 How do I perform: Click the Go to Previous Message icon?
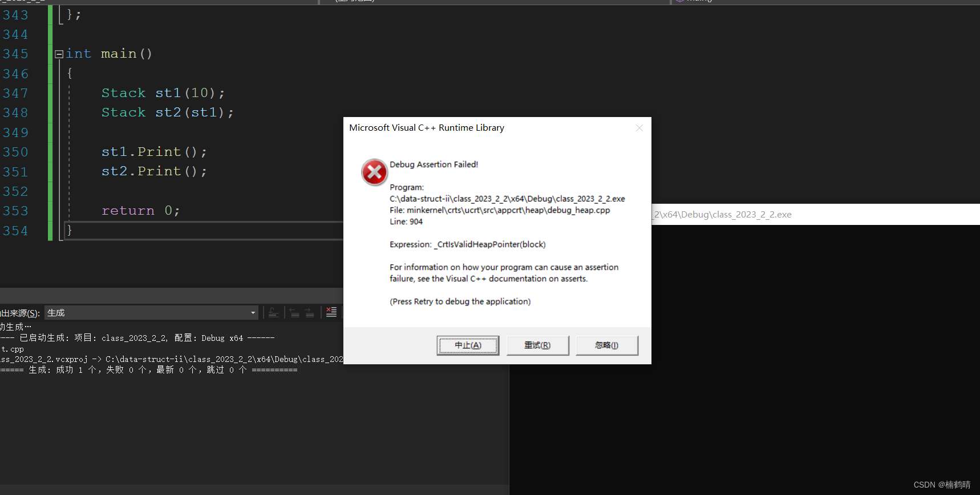point(294,312)
